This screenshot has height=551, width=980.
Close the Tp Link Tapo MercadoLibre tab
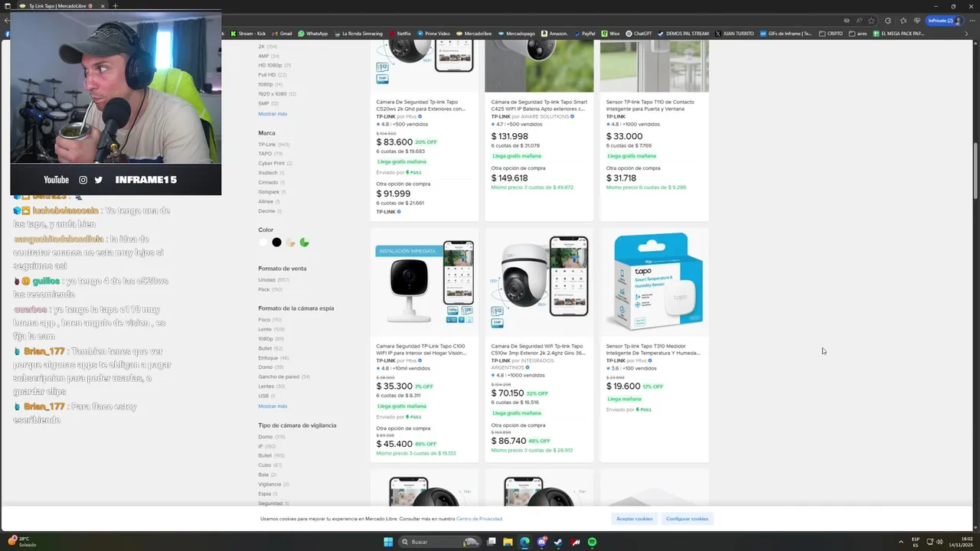103,6
